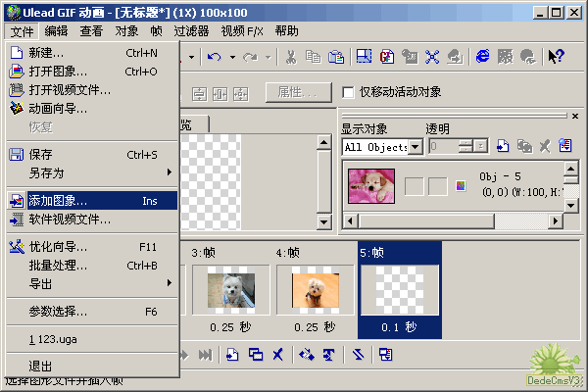Click the Cut scissors icon
This screenshot has height=392, width=588.
pyautogui.click(x=291, y=57)
